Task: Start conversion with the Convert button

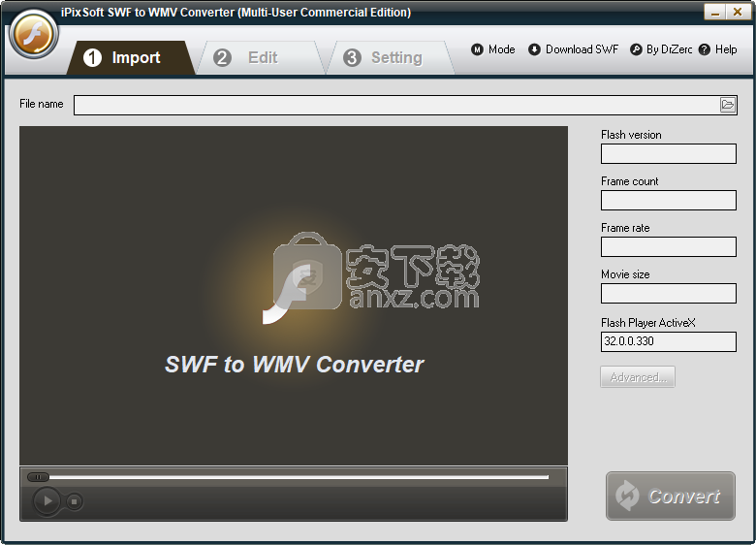Action: [x=670, y=496]
